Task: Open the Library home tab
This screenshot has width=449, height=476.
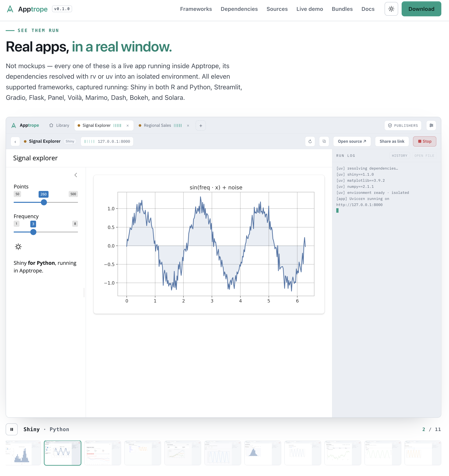Action: tap(59, 125)
